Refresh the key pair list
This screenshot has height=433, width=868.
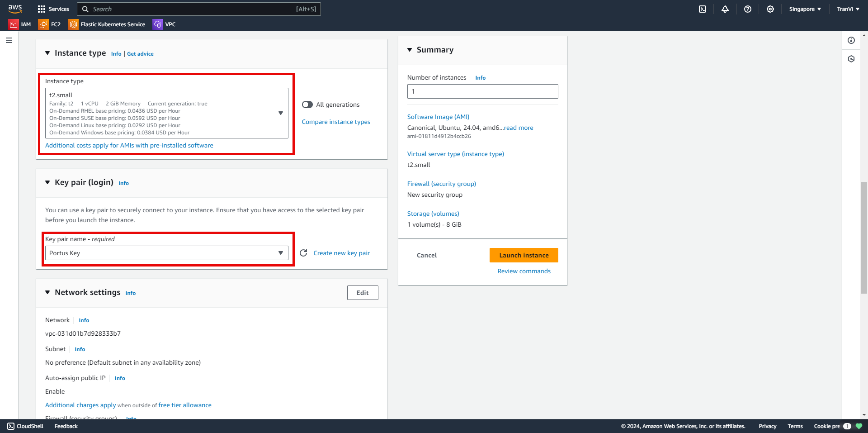pos(303,253)
